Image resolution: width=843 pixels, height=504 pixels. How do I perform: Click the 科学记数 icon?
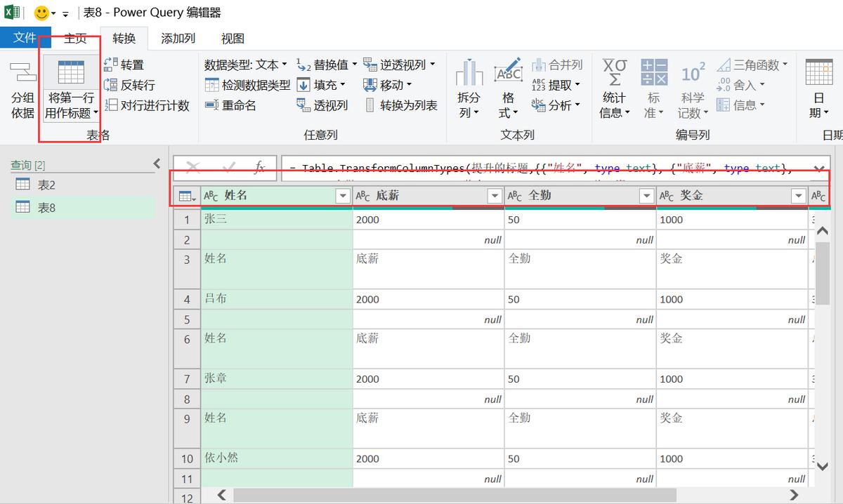point(693,88)
